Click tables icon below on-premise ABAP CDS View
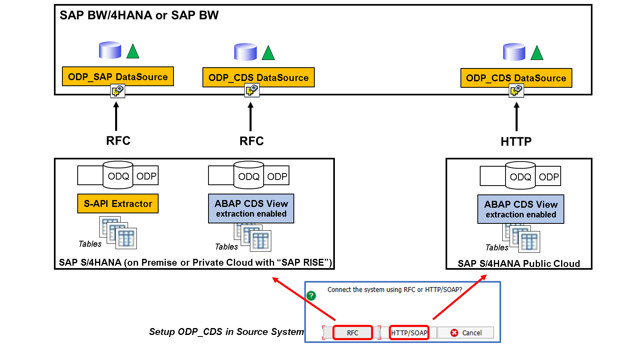This screenshot has width=644, height=347. click(x=253, y=238)
